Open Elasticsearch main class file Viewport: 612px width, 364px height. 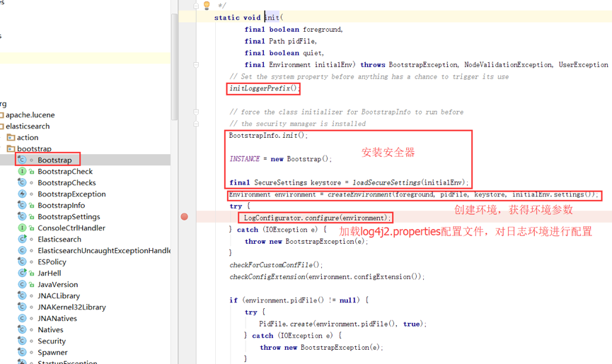pos(59,240)
